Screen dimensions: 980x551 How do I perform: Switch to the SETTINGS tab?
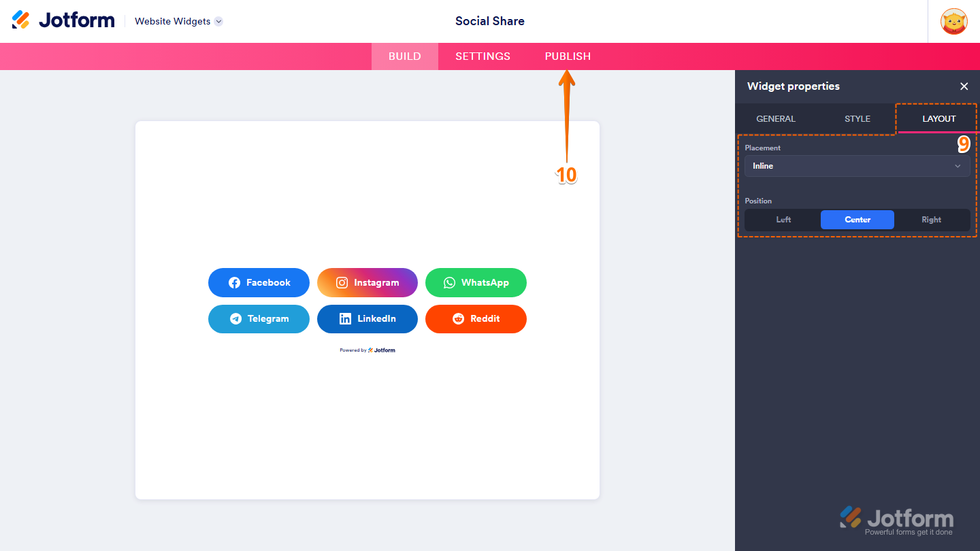click(x=483, y=56)
